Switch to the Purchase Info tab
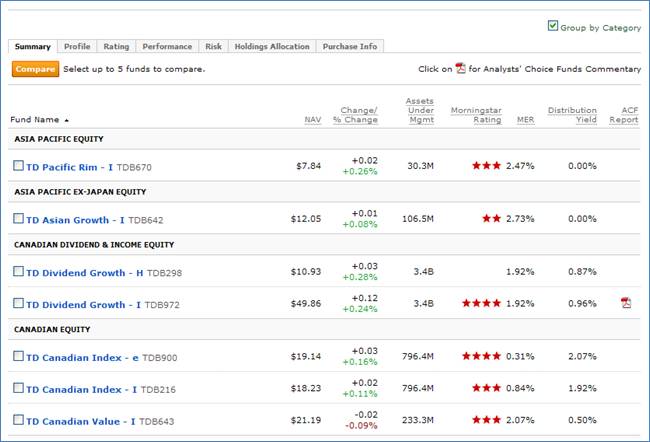650x442 pixels. point(350,46)
